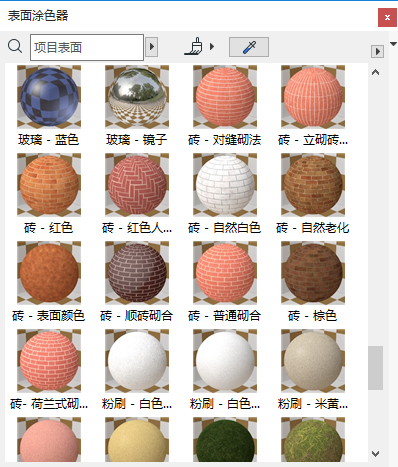
Task: Click the 砖 - 表面颜色 label
Action: [49, 316]
